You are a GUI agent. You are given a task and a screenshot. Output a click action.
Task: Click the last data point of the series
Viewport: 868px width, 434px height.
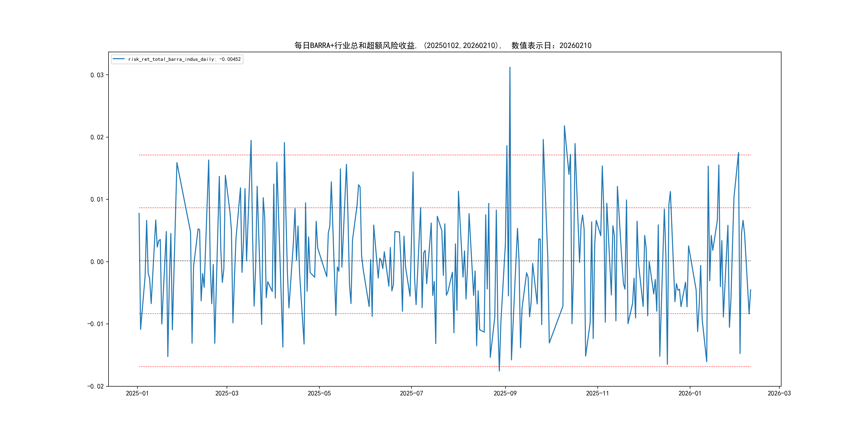point(750,290)
